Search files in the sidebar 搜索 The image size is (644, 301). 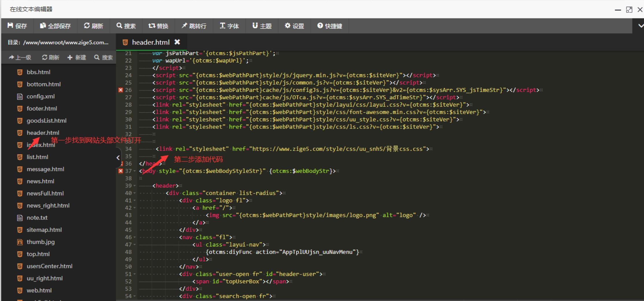pyautogui.click(x=104, y=57)
